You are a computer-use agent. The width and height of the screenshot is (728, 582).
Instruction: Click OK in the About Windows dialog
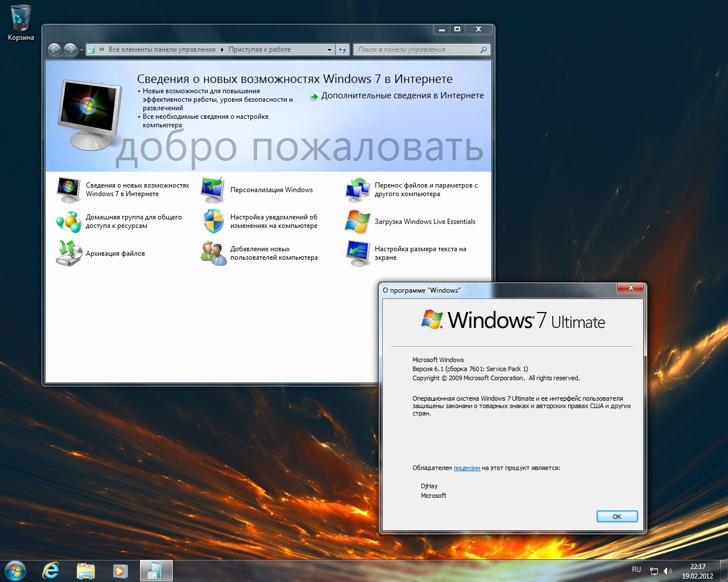coord(617,517)
